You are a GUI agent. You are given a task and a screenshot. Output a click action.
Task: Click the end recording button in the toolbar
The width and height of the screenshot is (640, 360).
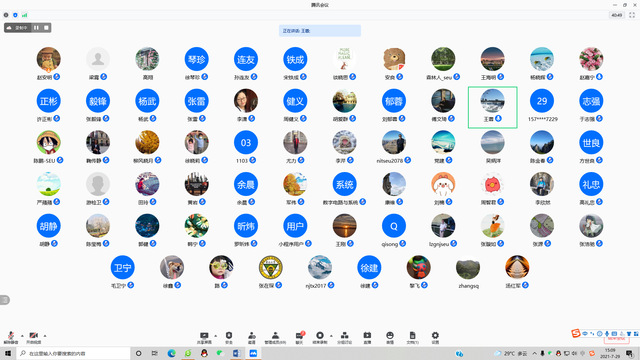320,338
